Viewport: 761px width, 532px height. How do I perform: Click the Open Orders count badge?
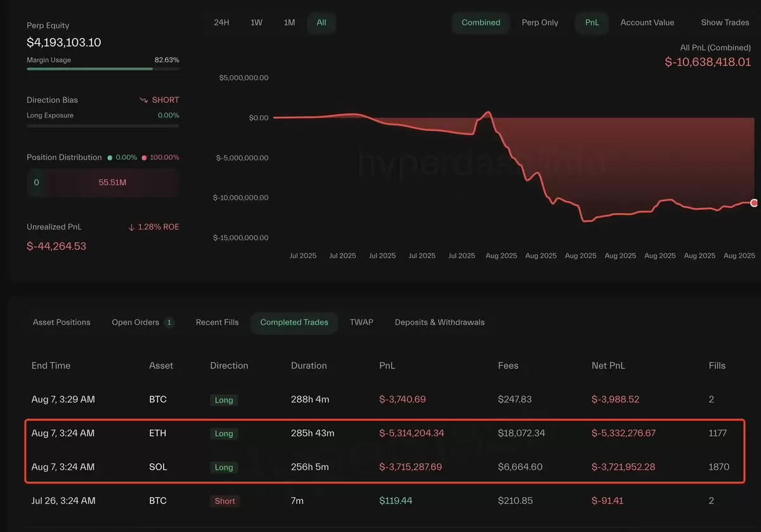(x=169, y=322)
